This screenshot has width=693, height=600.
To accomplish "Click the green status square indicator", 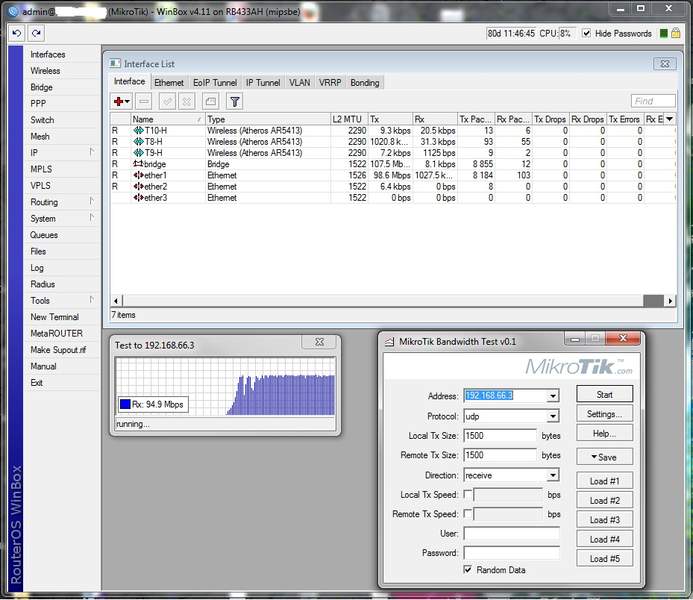I will (x=663, y=33).
